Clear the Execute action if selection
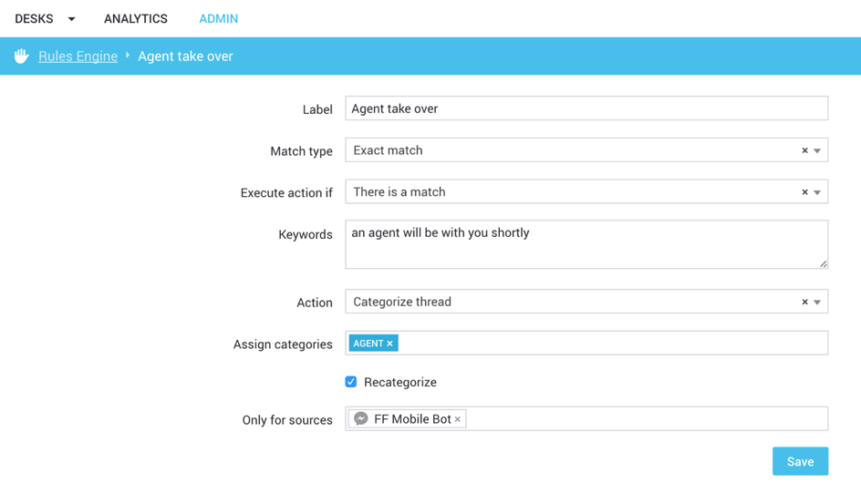This screenshot has width=861, height=504. [804, 192]
